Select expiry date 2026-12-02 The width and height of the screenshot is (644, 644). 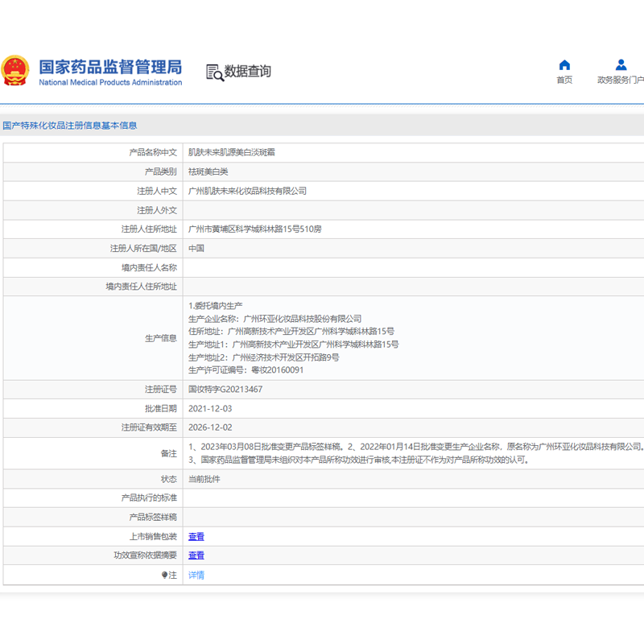click(x=210, y=427)
